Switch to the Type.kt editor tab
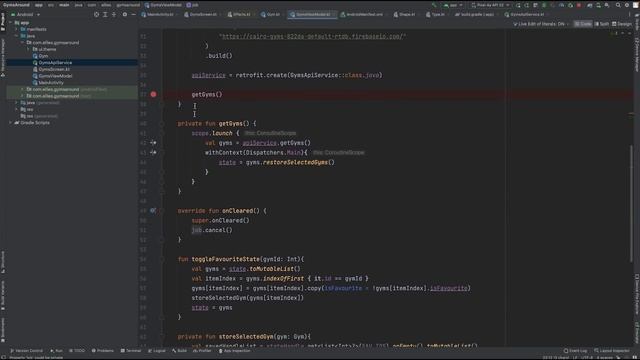640x360 pixels. [436, 14]
